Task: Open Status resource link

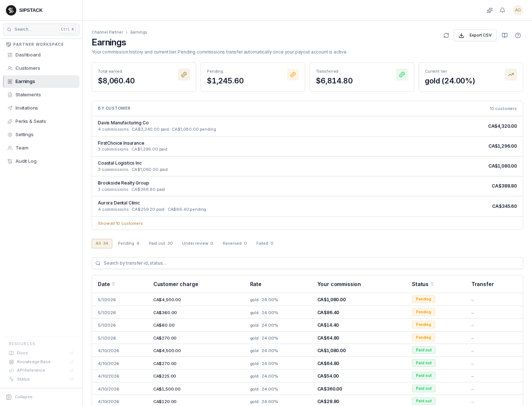Action: coord(41,379)
